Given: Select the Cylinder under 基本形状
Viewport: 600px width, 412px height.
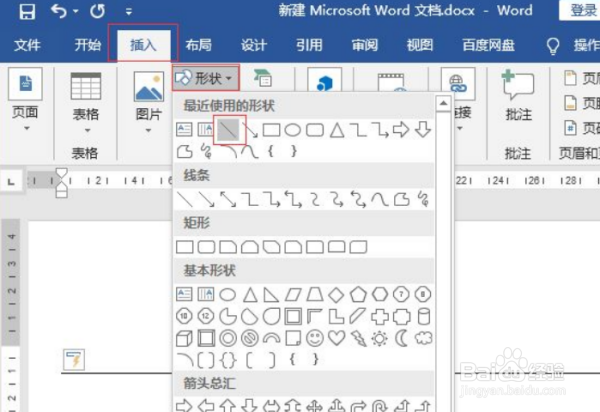Looking at the screenshot, I should click(424, 316).
